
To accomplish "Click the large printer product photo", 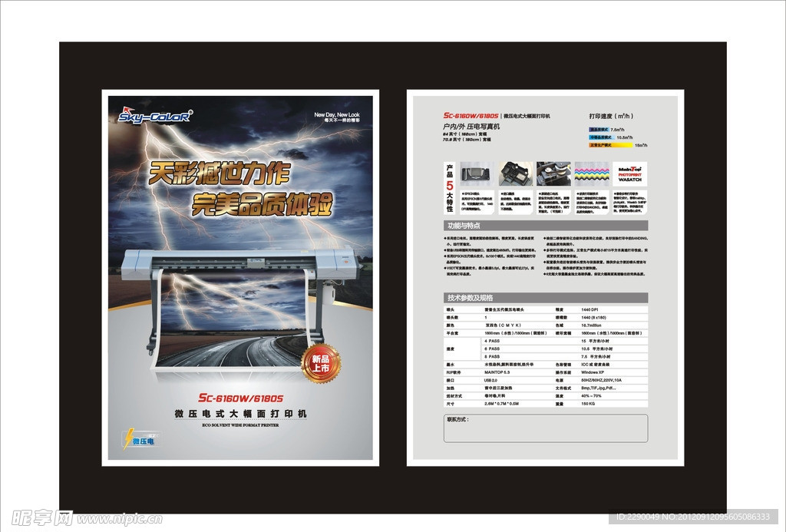I will point(239,309).
